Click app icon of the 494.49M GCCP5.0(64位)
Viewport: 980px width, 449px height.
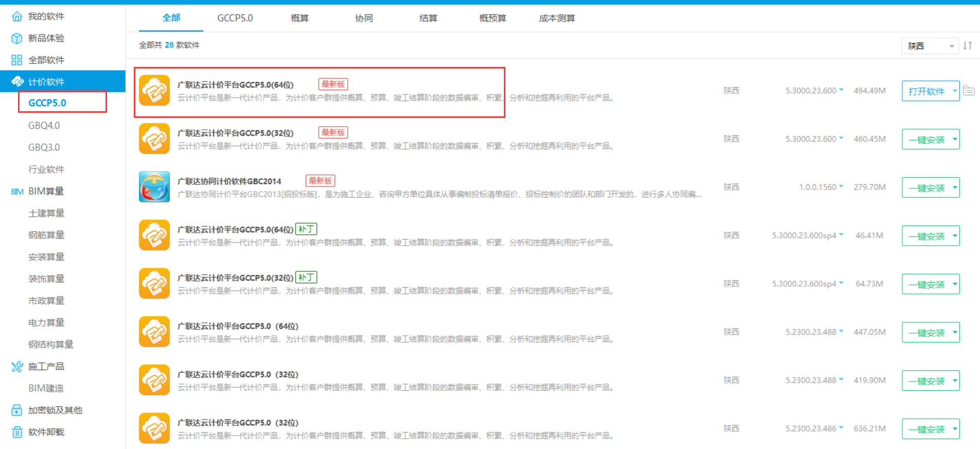pyautogui.click(x=154, y=90)
